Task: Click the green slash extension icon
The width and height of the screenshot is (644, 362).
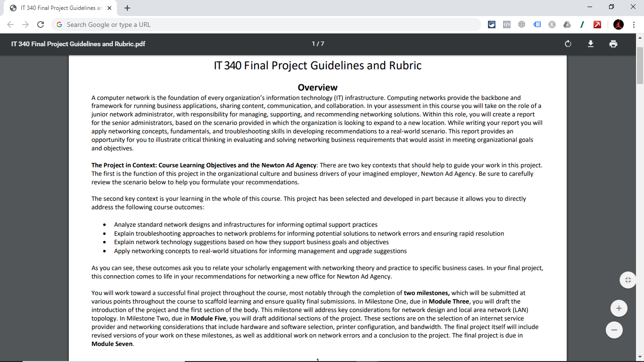Action: (582, 25)
